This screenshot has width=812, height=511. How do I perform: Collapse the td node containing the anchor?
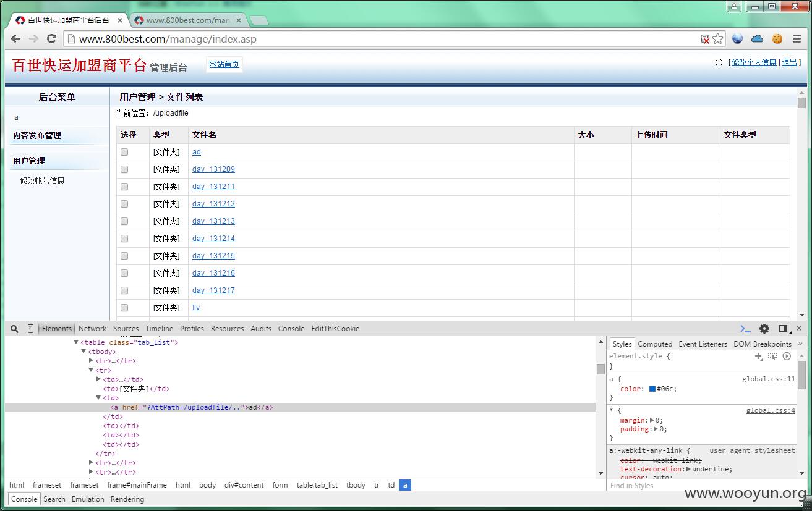[x=98, y=398]
